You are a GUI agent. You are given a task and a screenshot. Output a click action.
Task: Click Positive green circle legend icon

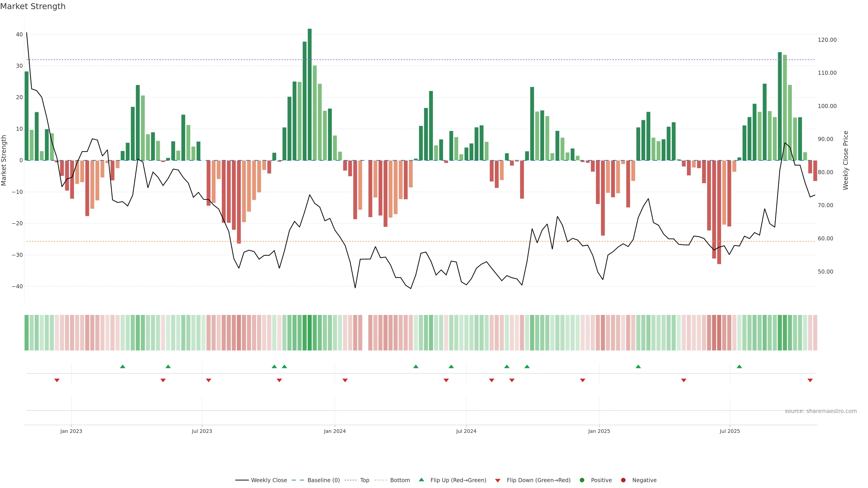point(582,480)
